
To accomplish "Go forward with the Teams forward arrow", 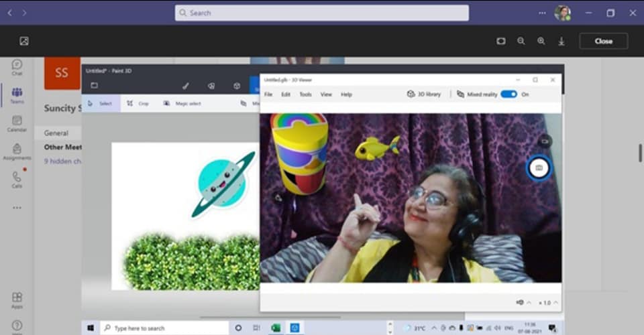I will [25, 13].
